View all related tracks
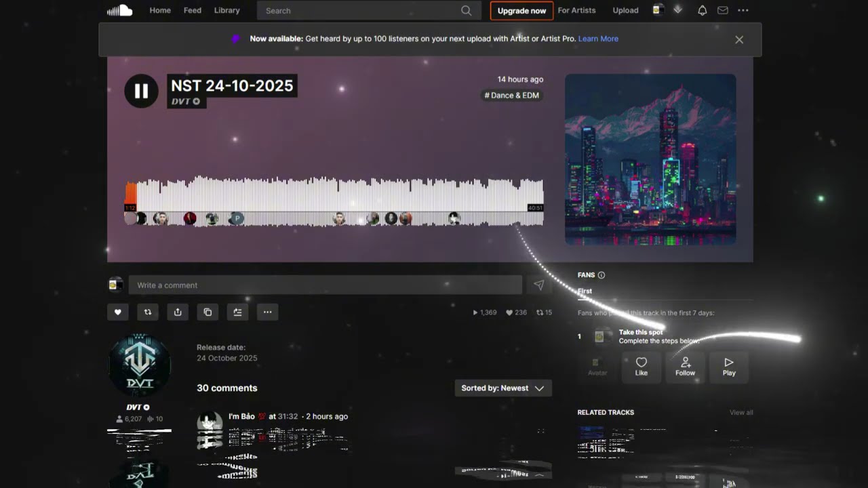The width and height of the screenshot is (868, 488). tap(741, 412)
